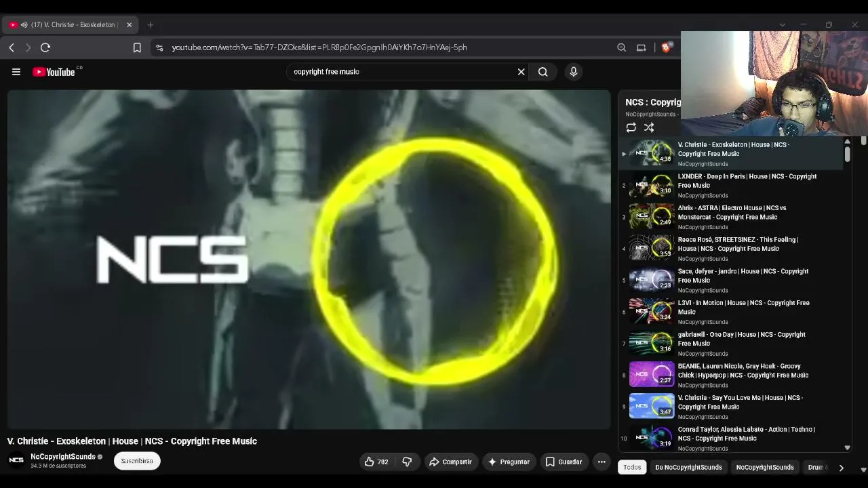Open the YouTube hamburger guide menu
Viewport: 868px width, 488px height.
(x=16, y=72)
